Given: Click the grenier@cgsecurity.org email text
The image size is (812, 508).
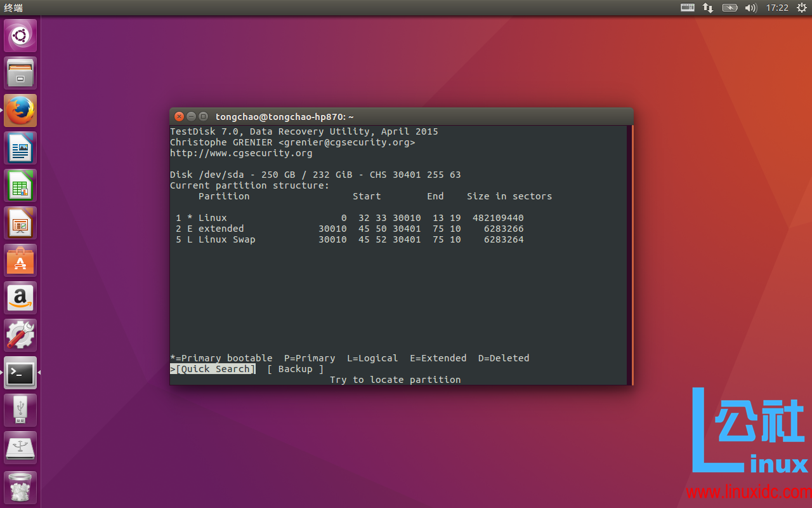Looking at the screenshot, I should (x=346, y=142).
